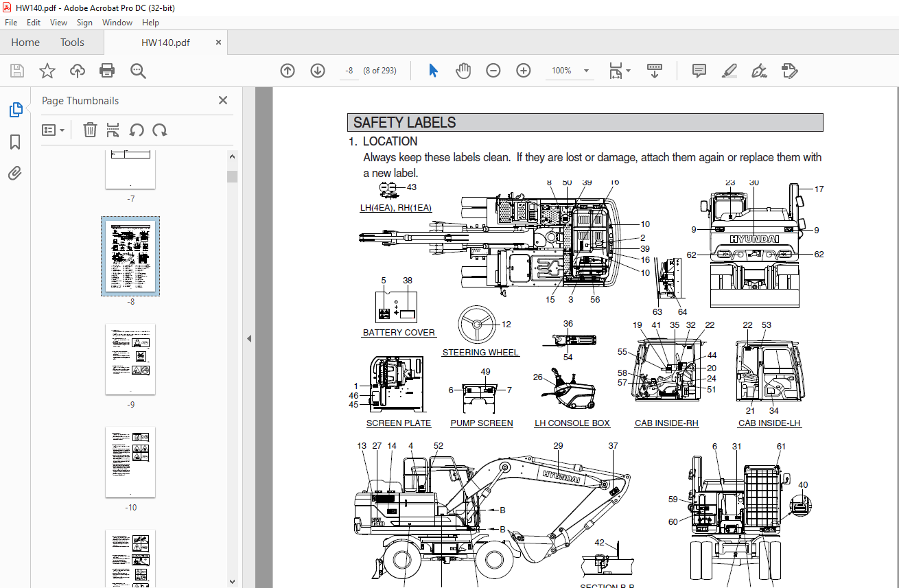Click the BATTERY COVER label in the diagram

399,333
